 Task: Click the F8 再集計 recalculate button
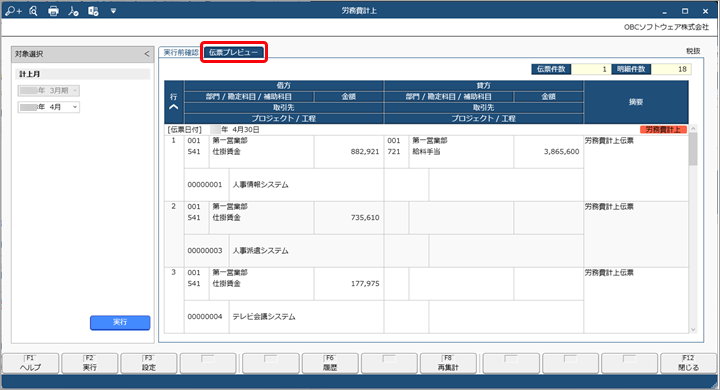click(x=448, y=363)
